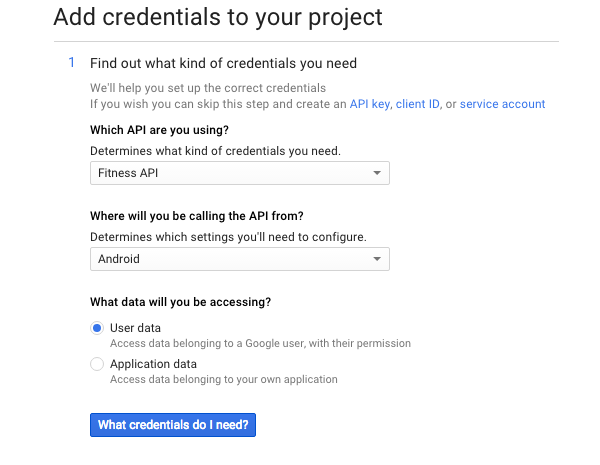Viewport: 600px width, 465px height.
Task: Click the Application data option label
Action: tap(153, 364)
